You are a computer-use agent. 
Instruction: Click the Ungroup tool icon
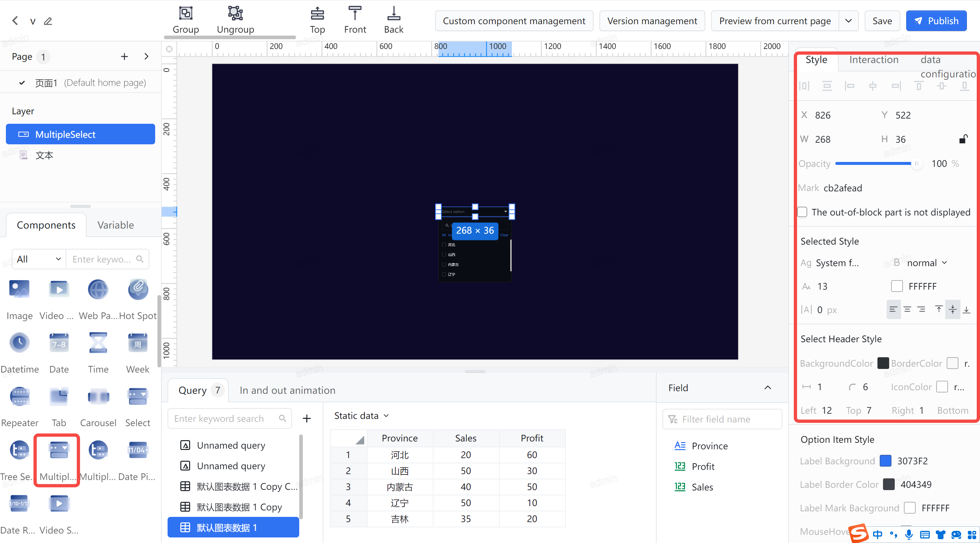(x=236, y=13)
